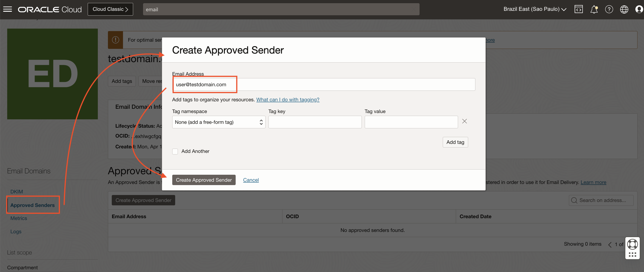Open the Cloud Shell console icon

click(x=579, y=9)
